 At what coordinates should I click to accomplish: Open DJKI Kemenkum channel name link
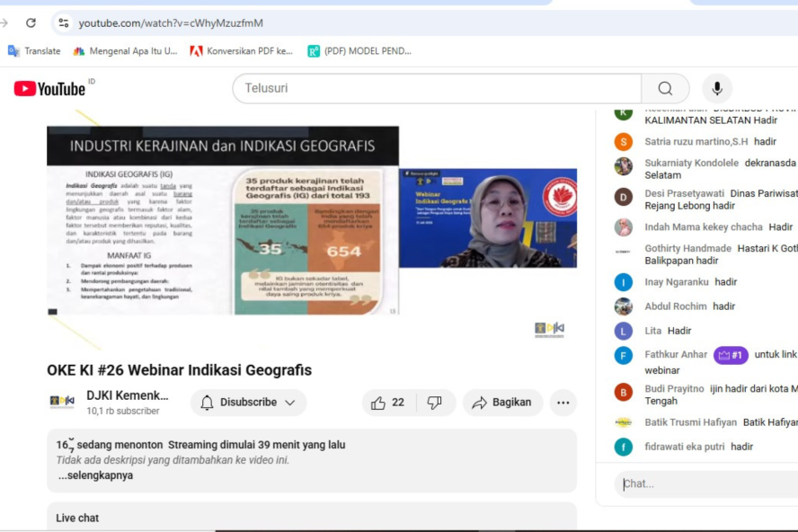click(127, 395)
